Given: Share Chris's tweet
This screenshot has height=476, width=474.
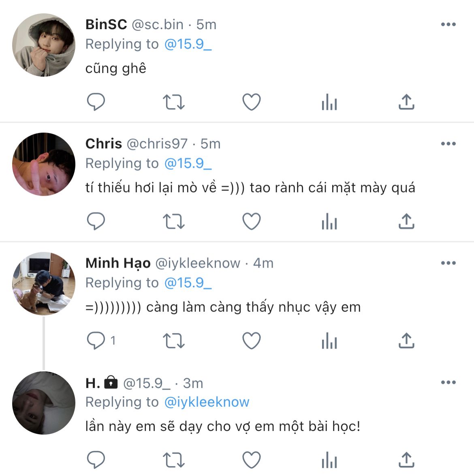Looking at the screenshot, I should pyautogui.click(x=406, y=221).
